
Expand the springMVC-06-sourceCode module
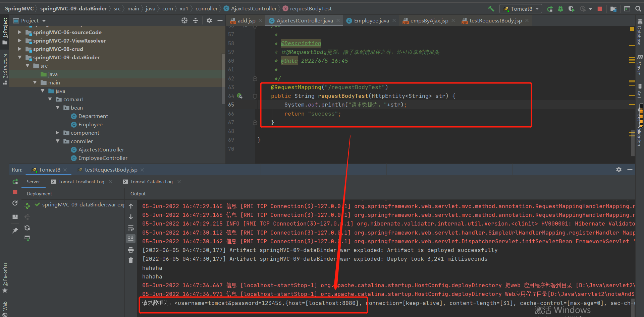19,32
